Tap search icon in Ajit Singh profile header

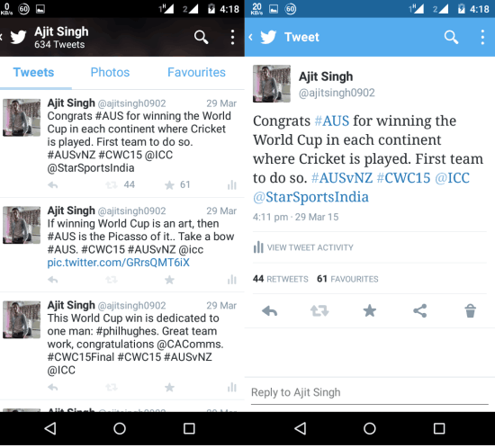[x=201, y=37]
